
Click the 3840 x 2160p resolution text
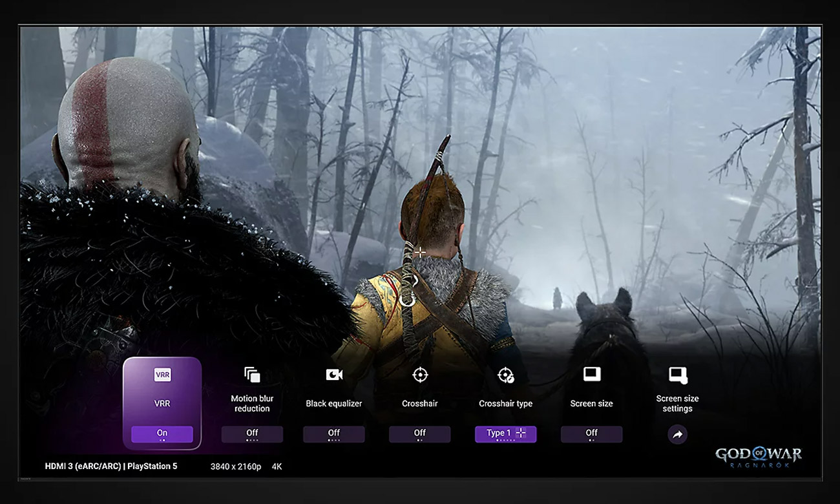[236, 467]
